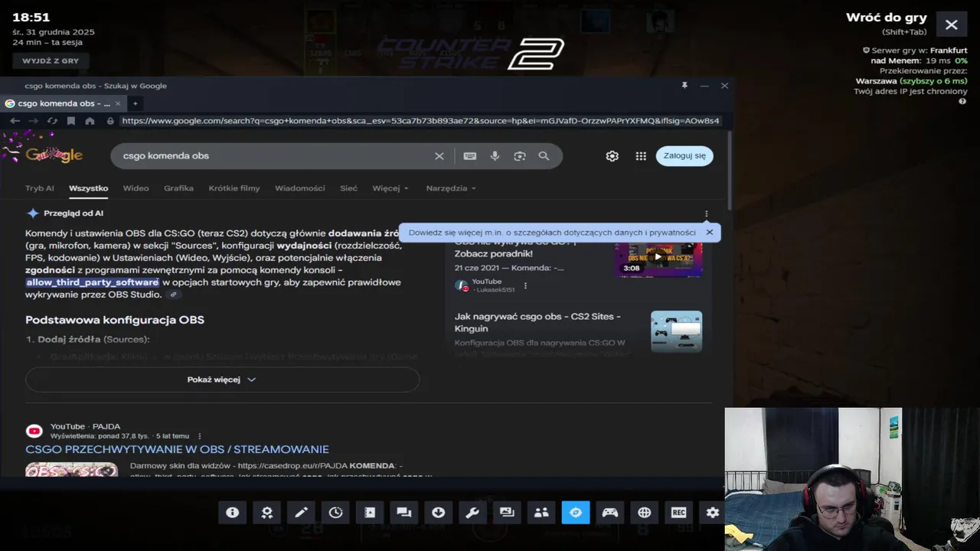Click the Google logo
Image resolution: width=980 pixels, height=551 pixels.
point(54,155)
